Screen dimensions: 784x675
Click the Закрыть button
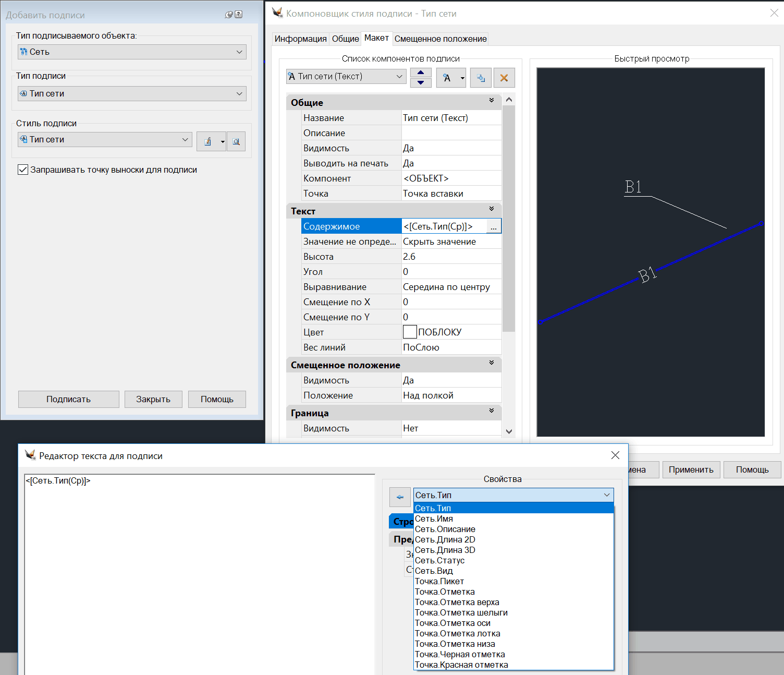click(153, 399)
